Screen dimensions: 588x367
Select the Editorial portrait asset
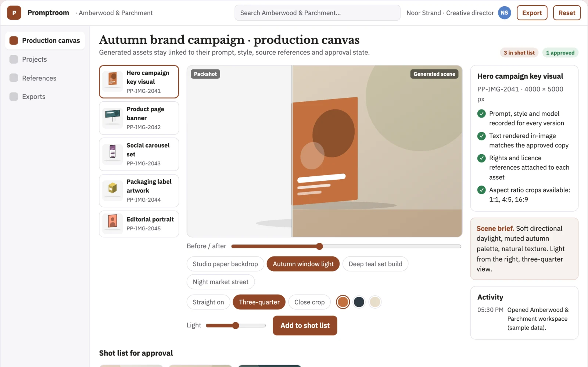click(x=139, y=224)
